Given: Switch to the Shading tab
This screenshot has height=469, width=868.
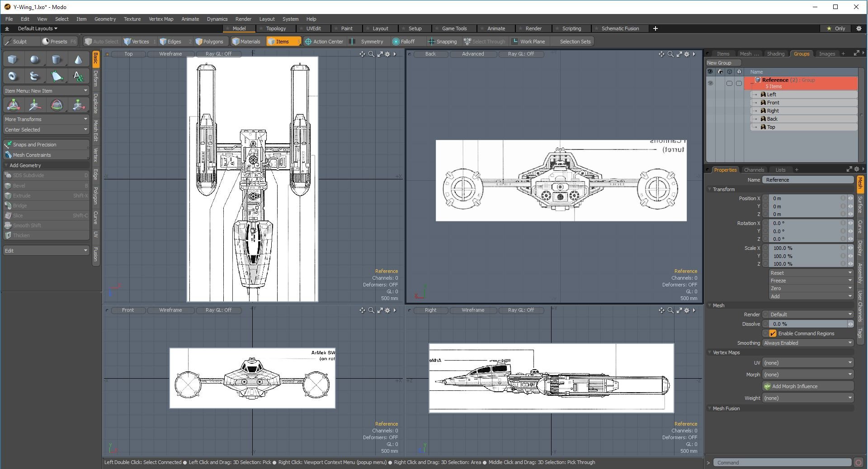Looking at the screenshot, I should [775, 54].
